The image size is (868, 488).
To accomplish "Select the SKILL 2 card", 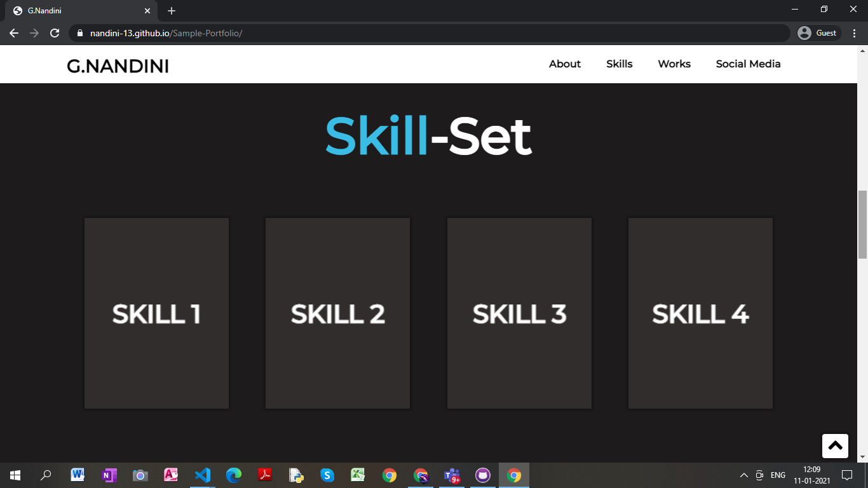I will [x=337, y=313].
